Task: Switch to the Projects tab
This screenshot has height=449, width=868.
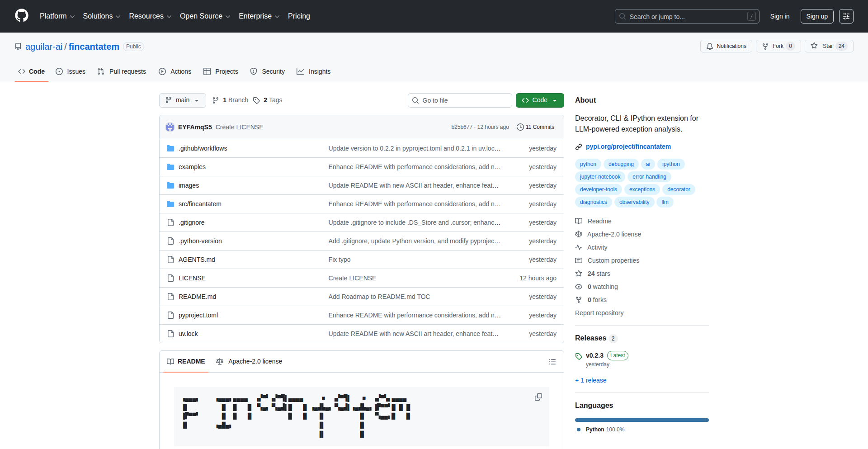Action: coord(221,71)
